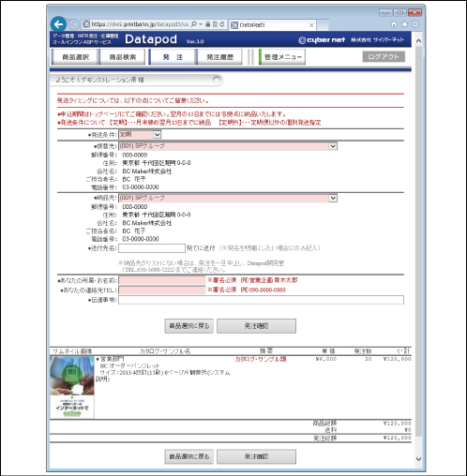Open the 商品選択 menu tab
Screen dimensions: 467x476
[75, 57]
